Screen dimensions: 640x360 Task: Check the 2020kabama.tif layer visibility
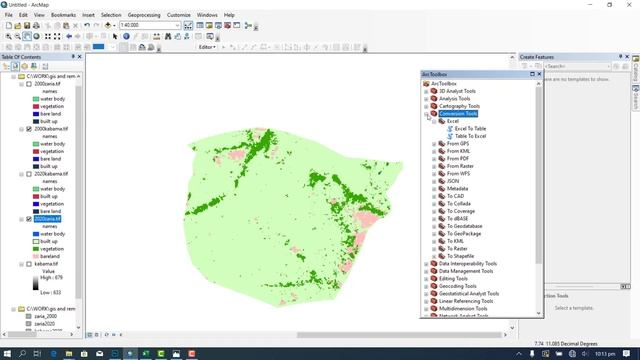click(29, 174)
